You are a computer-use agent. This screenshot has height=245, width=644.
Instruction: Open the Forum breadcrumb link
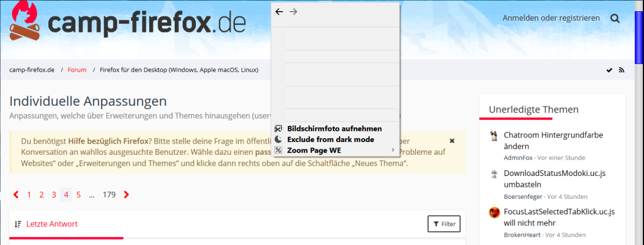(x=77, y=70)
